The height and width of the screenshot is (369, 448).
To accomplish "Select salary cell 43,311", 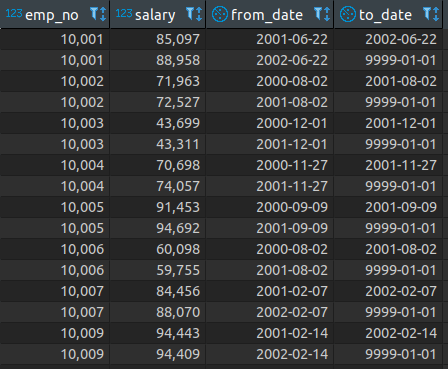I will pyautogui.click(x=158, y=144).
